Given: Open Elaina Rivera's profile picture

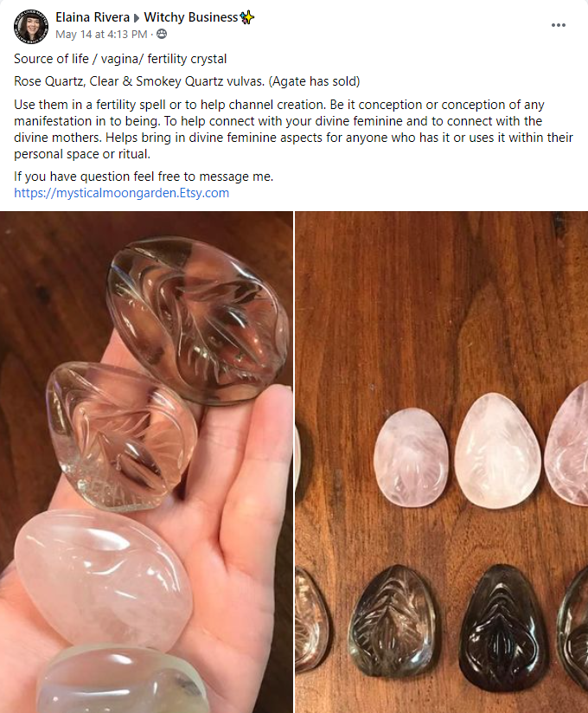Looking at the screenshot, I should click(31, 26).
